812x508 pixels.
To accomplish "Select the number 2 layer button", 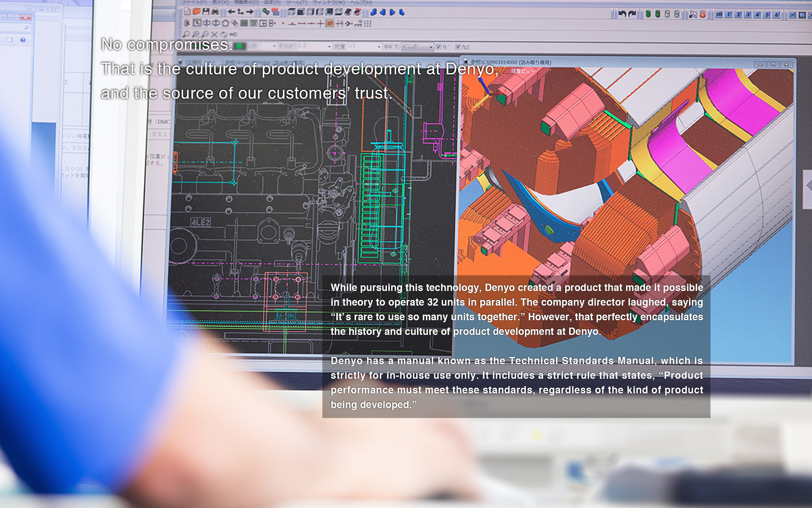I will 738,15.
